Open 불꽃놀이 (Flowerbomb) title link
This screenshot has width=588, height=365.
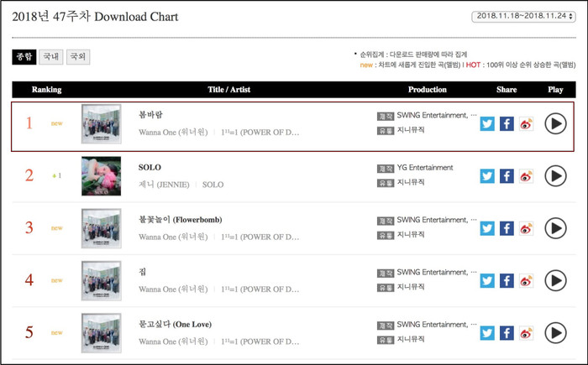(x=180, y=220)
